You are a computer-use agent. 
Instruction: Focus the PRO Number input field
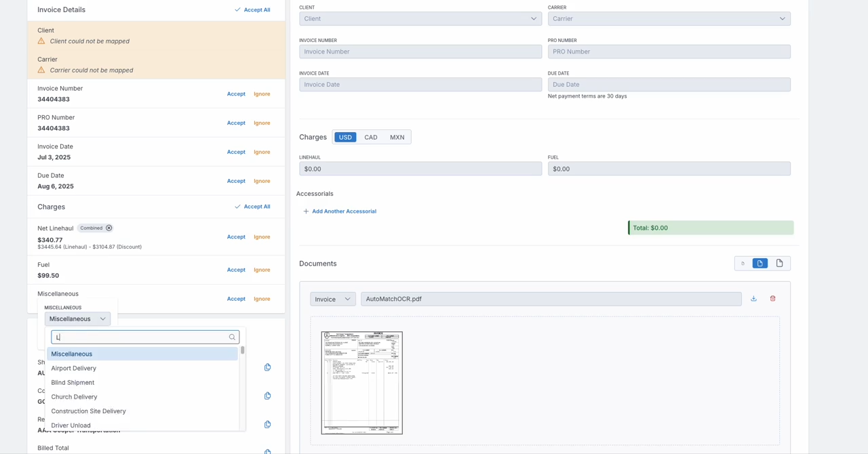coord(669,51)
